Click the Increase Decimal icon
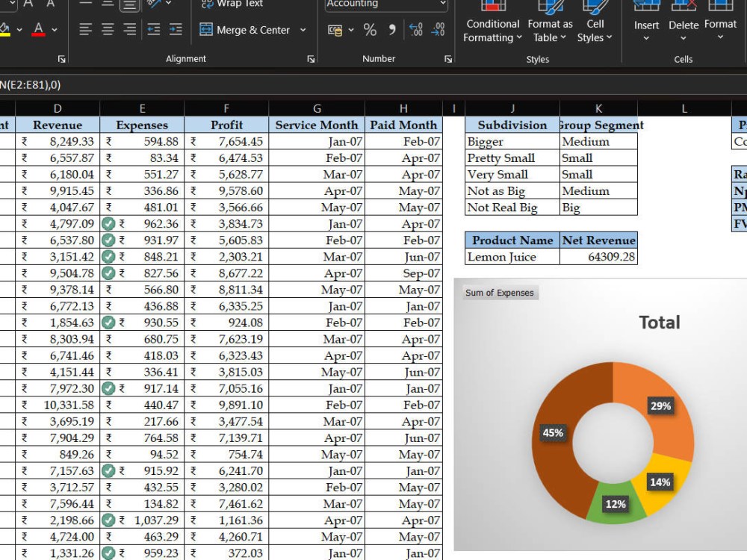 click(416, 30)
